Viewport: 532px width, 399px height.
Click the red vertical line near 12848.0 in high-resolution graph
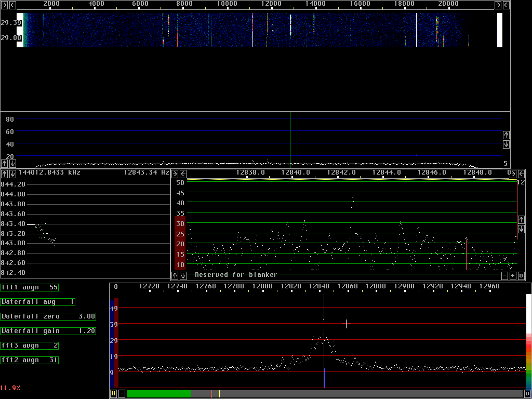tap(466, 255)
